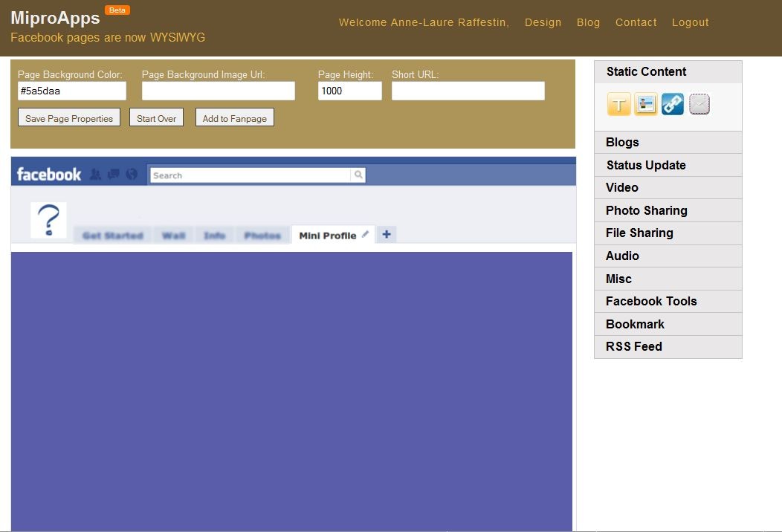Expand the Photo Sharing section
The width and height of the screenshot is (782, 532).
click(668, 210)
